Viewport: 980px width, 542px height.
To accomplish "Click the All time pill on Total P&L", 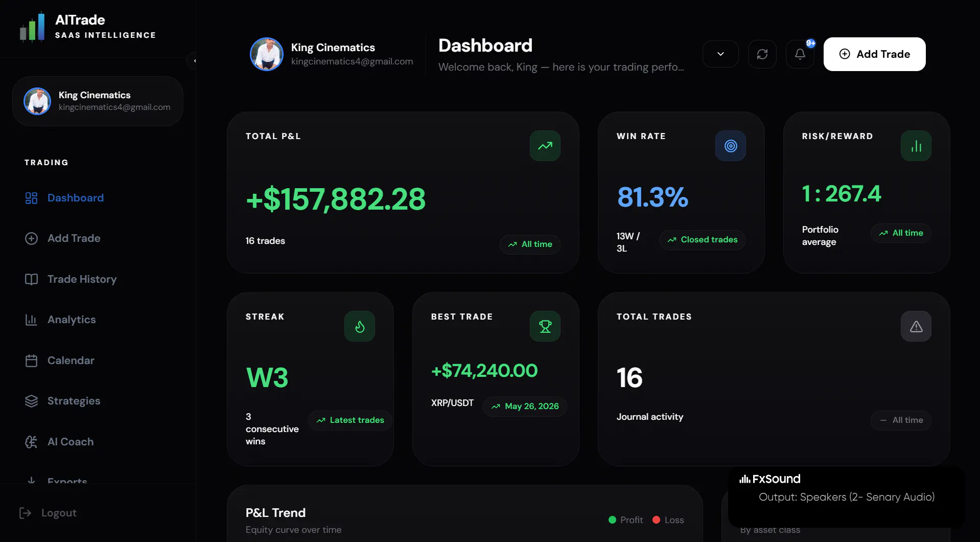I will [530, 244].
